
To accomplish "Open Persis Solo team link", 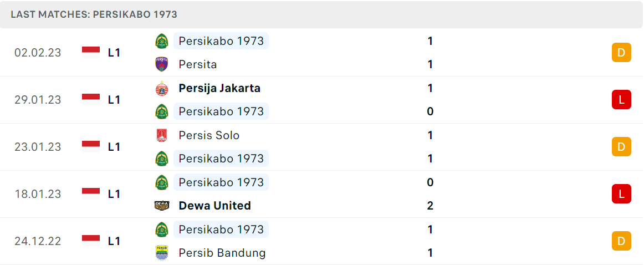I will [209, 135].
